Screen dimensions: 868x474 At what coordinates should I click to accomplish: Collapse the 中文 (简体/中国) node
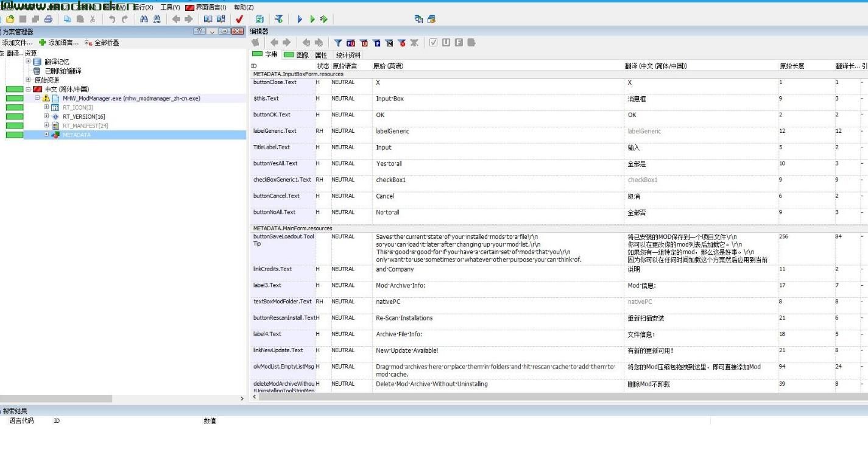coord(28,89)
